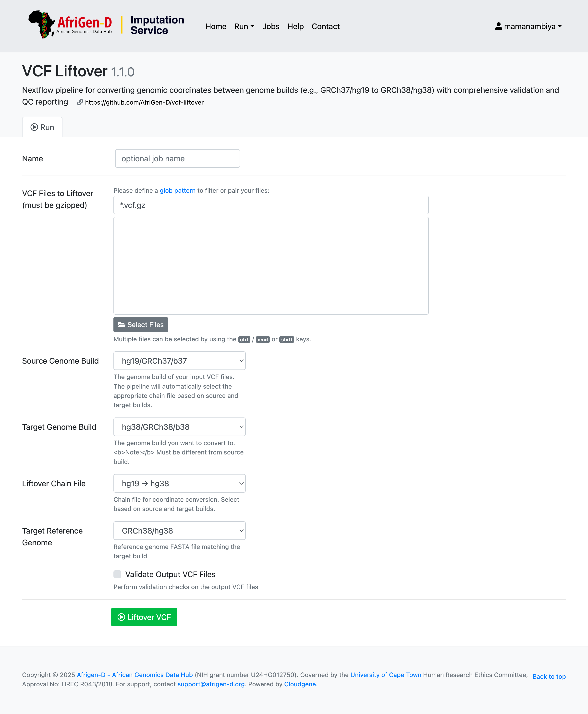Click the play icon on Liftover VCF
The height and width of the screenshot is (714, 588).
pos(121,617)
